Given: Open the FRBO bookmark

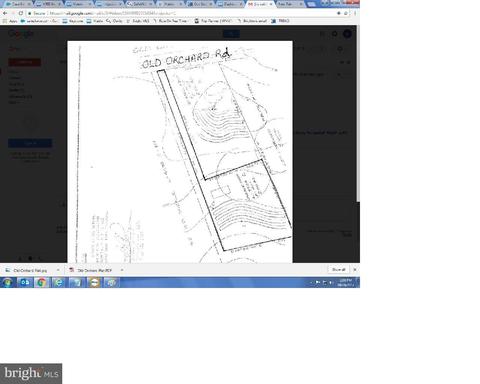Looking at the screenshot, I should (280, 21).
